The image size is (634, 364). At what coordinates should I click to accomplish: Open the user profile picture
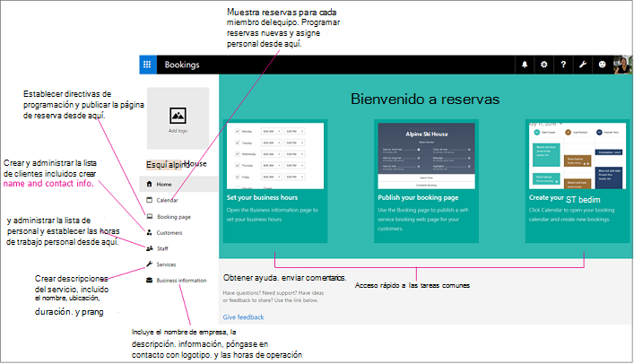(619, 65)
